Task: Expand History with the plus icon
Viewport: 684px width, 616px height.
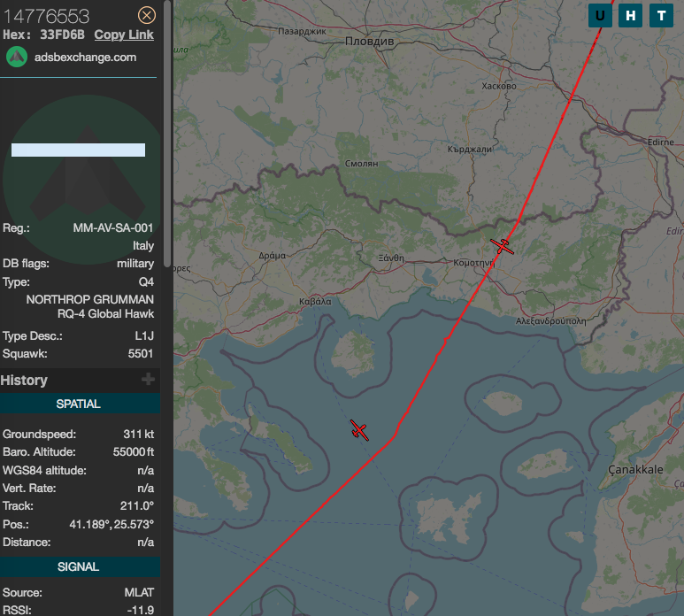Action: coord(149,379)
